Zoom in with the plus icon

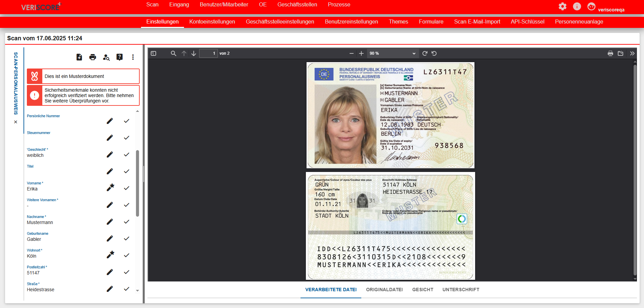(361, 53)
